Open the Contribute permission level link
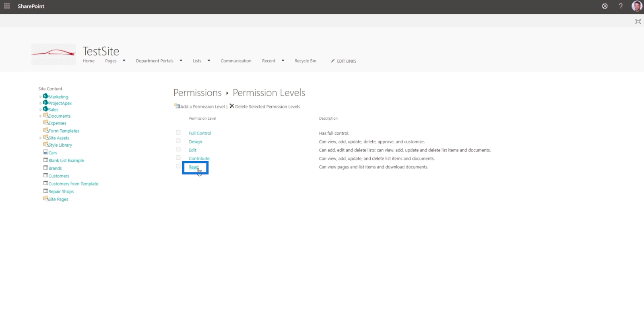Image resolution: width=644 pixels, height=322 pixels. [x=199, y=158]
